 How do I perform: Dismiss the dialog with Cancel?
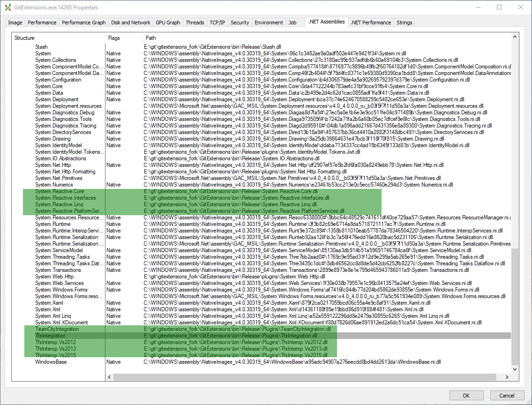point(507,395)
